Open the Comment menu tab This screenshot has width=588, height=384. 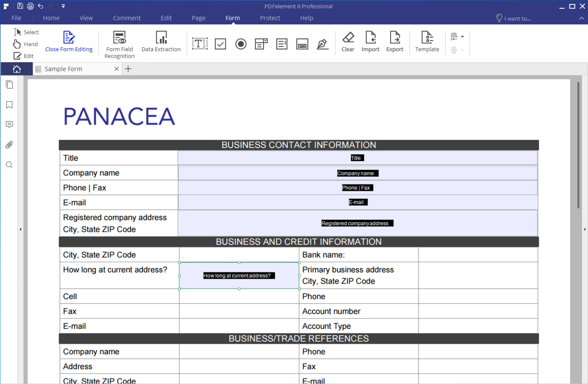[127, 18]
